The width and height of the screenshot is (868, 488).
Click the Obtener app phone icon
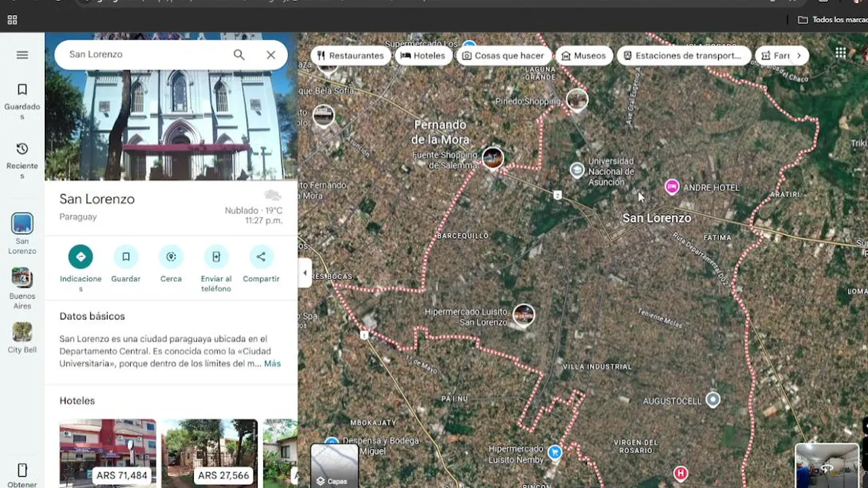tap(22, 470)
